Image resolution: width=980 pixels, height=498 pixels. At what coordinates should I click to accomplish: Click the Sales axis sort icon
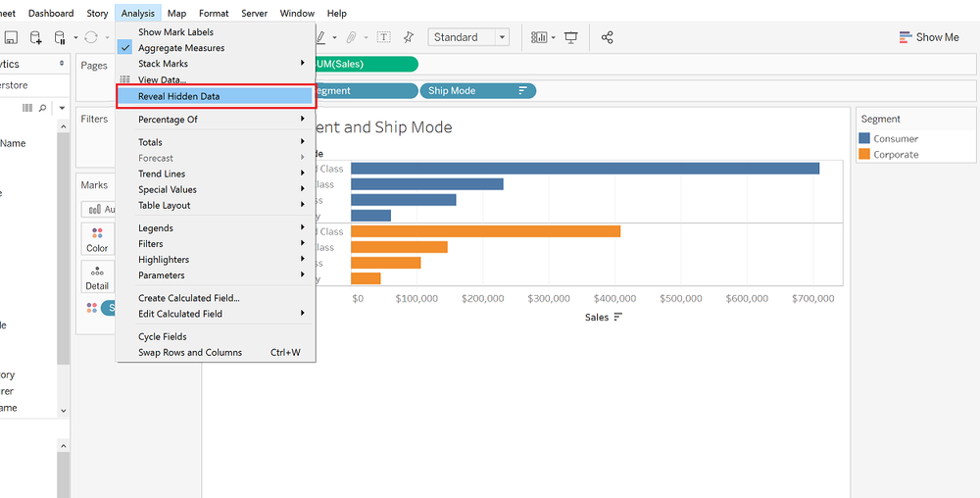click(618, 317)
